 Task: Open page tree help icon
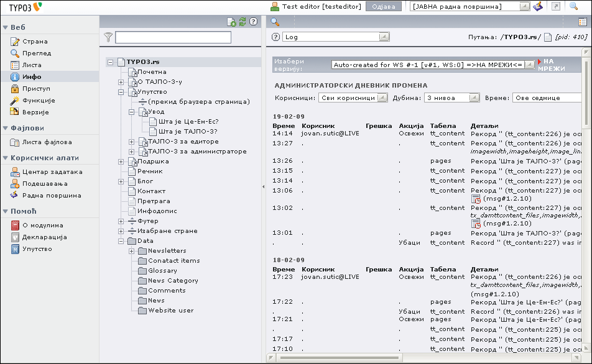(253, 22)
